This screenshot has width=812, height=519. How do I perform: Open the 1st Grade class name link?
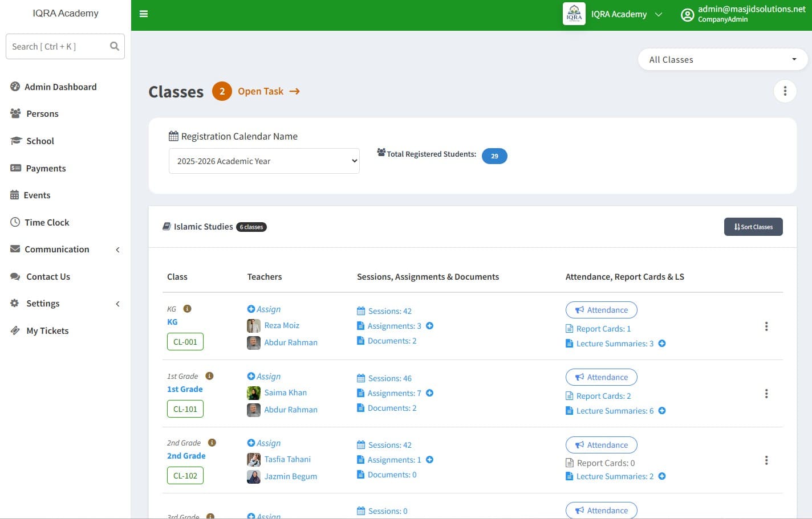click(185, 389)
